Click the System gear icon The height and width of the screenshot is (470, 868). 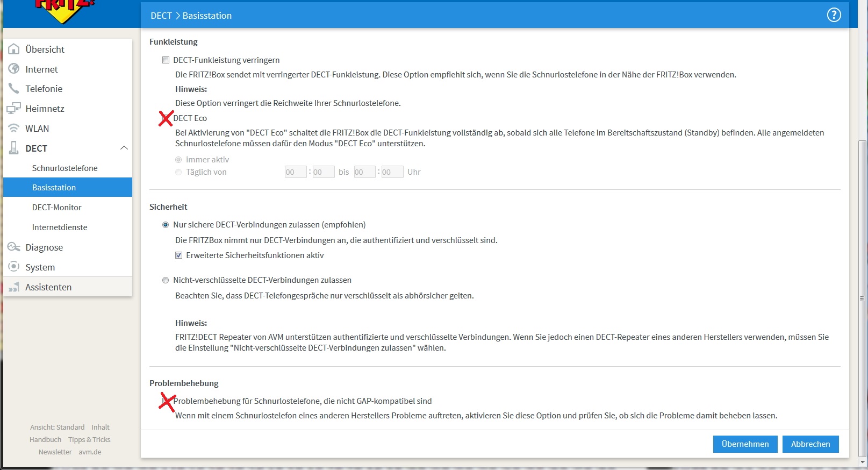tap(14, 267)
